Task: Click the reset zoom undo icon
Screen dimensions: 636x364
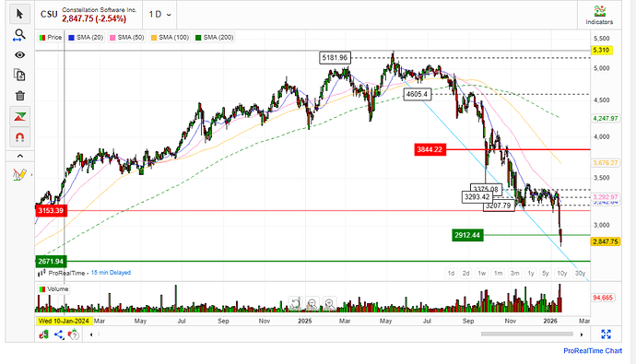Action: (x=295, y=303)
